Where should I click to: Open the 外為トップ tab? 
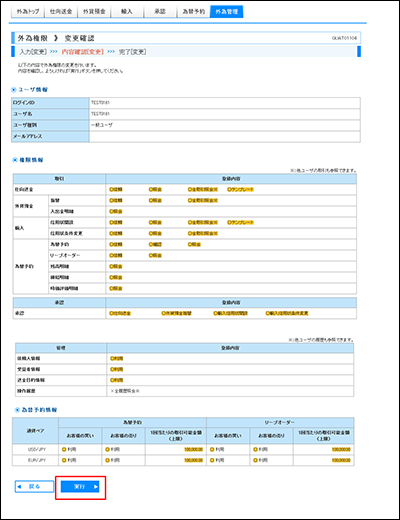click(28, 12)
